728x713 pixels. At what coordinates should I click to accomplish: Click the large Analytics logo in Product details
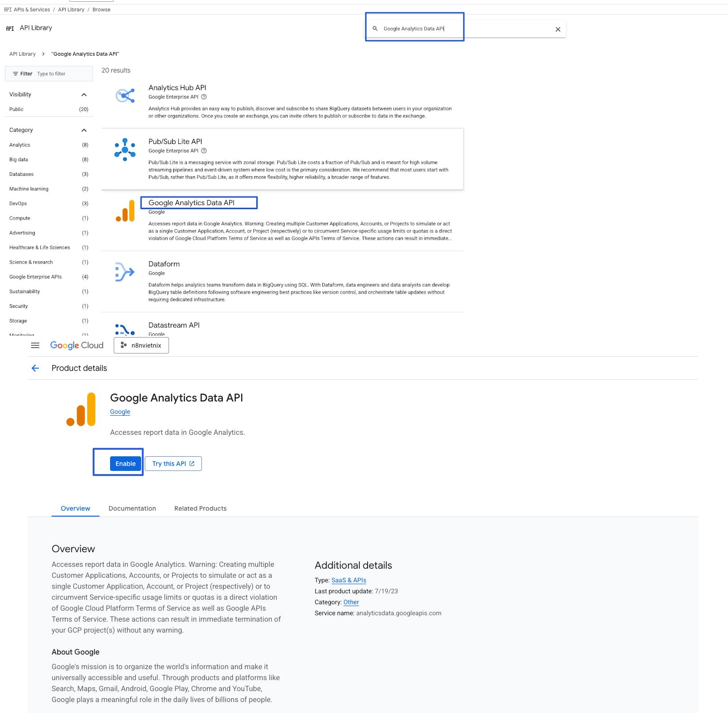[81, 409]
